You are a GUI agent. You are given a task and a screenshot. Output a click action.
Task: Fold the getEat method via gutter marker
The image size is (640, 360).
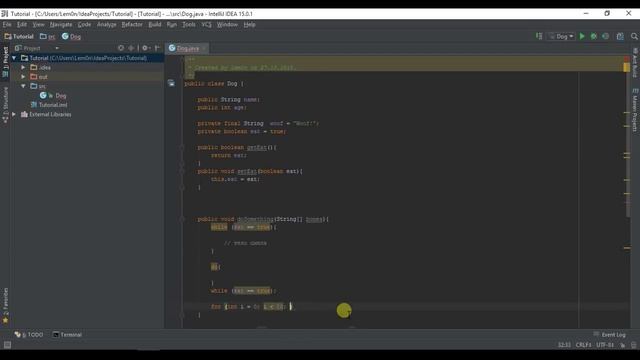click(182, 147)
